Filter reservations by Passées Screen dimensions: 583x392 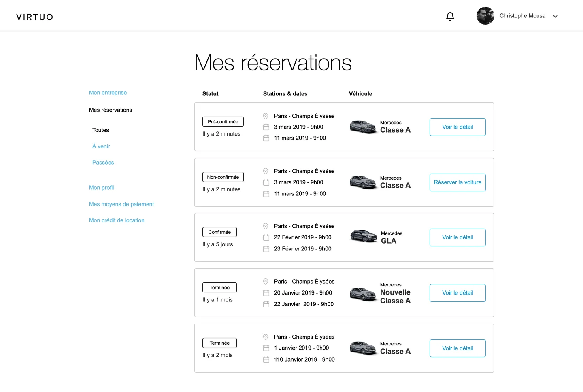click(103, 163)
